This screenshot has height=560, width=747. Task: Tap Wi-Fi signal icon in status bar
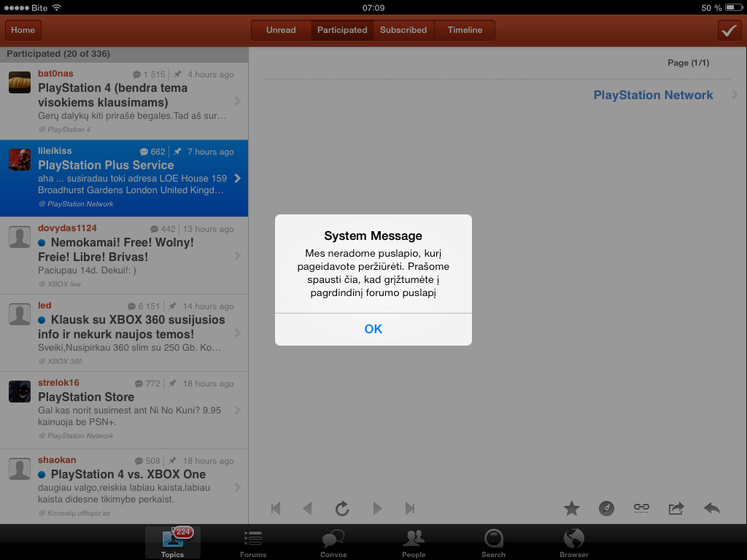tap(57, 7)
